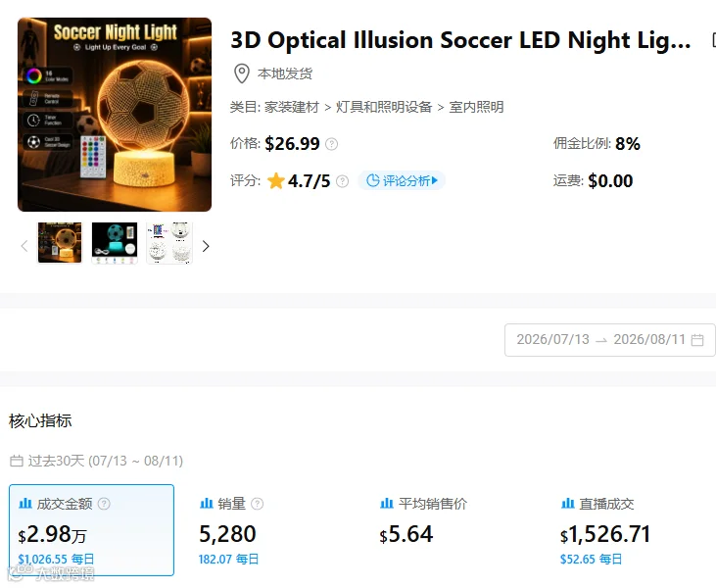Select the second teal soccer lamp thumbnail
The height and width of the screenshot is (588, 716).
tap(115, 243)
